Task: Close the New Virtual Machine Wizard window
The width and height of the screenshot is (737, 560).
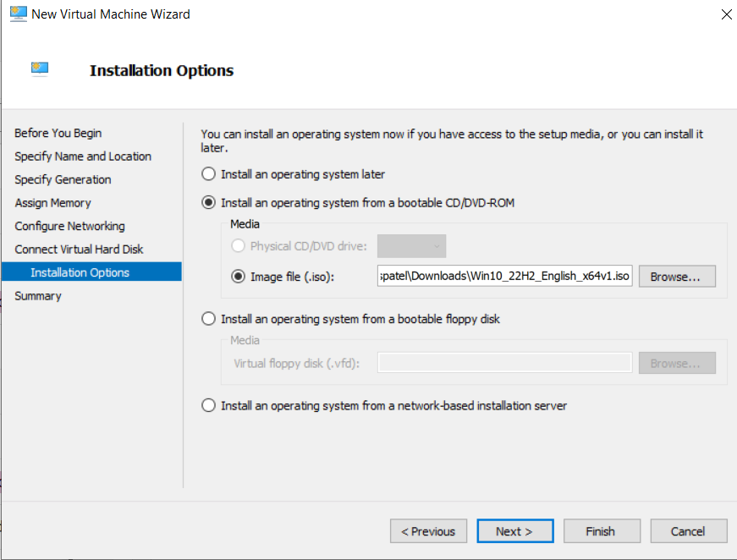Action: pyautogui.click(x=725, y=14)
